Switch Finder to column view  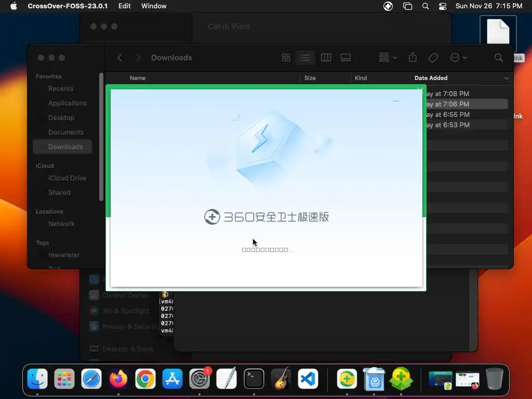(x=326, y=58)
